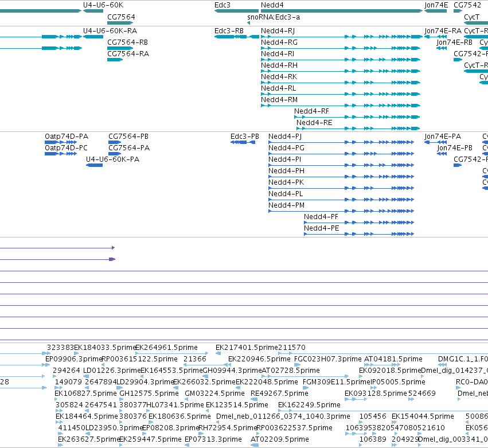
Task: Click EST EK222048.5prime
Action: coord(238,388)
